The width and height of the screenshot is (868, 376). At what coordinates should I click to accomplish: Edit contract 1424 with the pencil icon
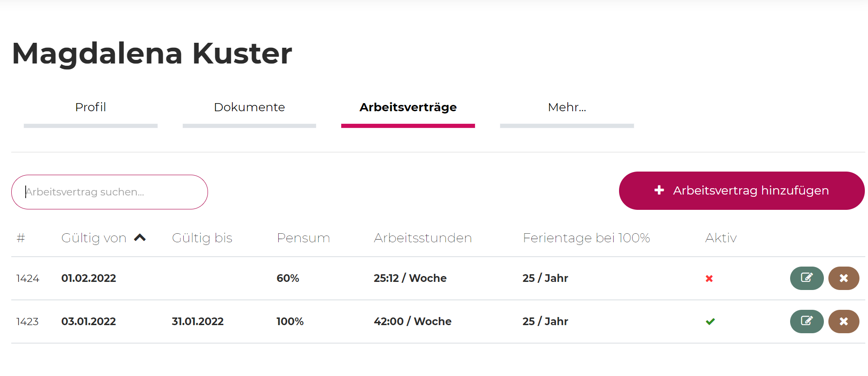806,278
